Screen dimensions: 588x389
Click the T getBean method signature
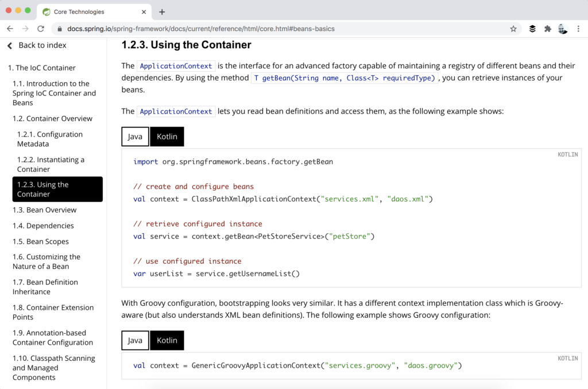[x=345, y=78]
